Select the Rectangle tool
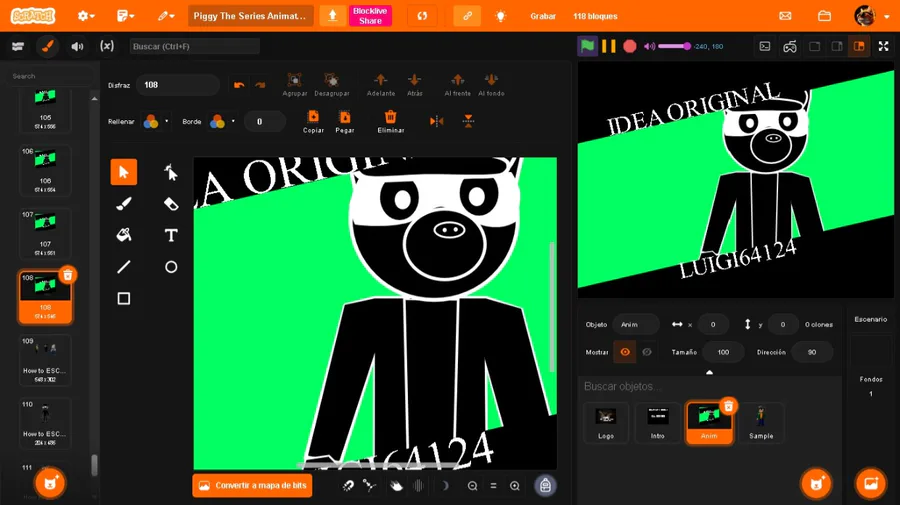The image size is (900, 505). [x=123, y=298]
